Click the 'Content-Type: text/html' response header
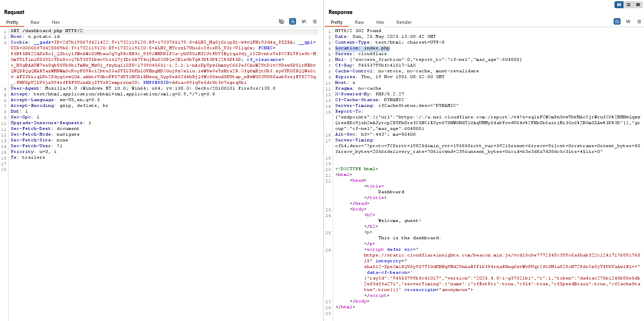Viewport: 644px width, 321px height. (390, 42)
